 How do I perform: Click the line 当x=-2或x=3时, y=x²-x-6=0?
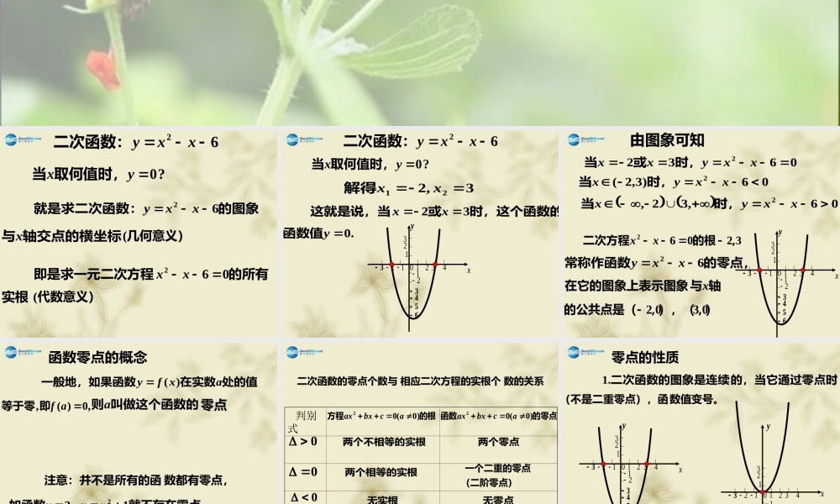[690, 162]
